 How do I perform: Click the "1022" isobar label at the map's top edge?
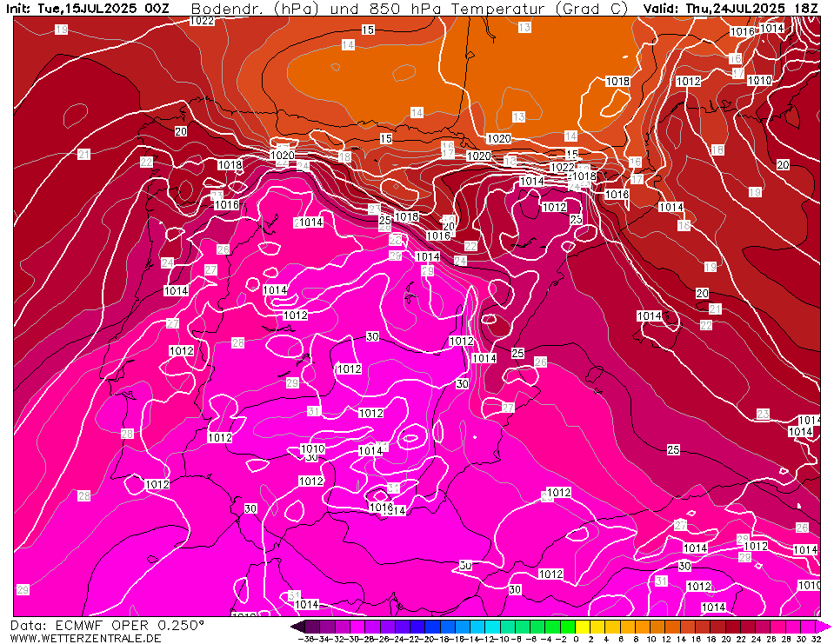(x=202, y=21)
